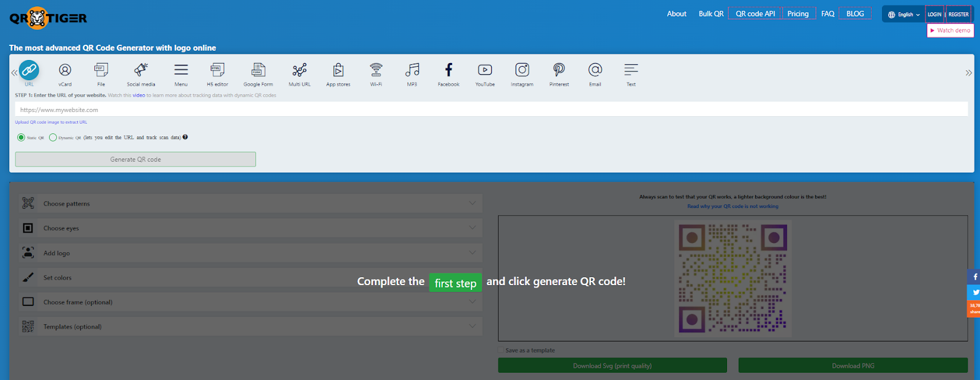980x380 pixels.
Task: Tick the Save as a template checkbox
Action: pos(501,351)
